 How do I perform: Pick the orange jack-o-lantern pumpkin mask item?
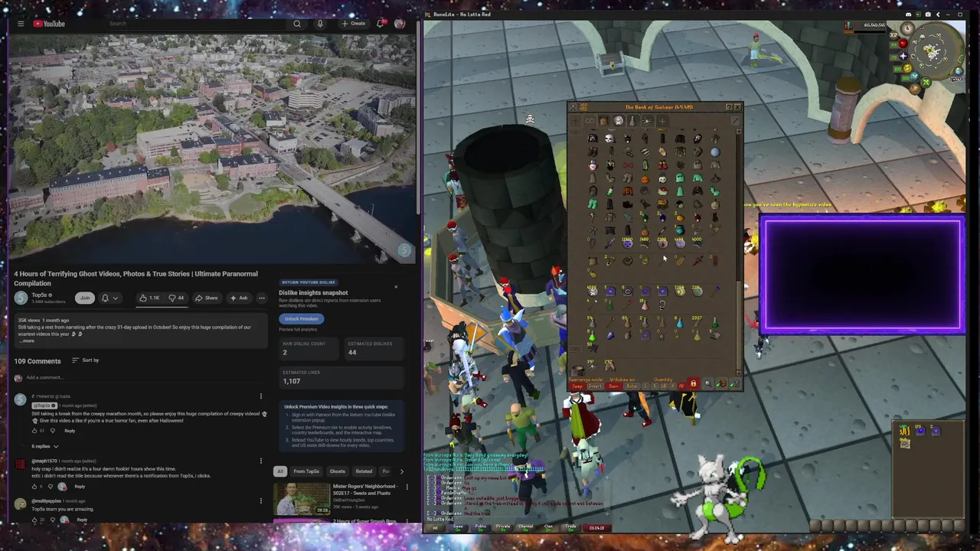[645, 178]
